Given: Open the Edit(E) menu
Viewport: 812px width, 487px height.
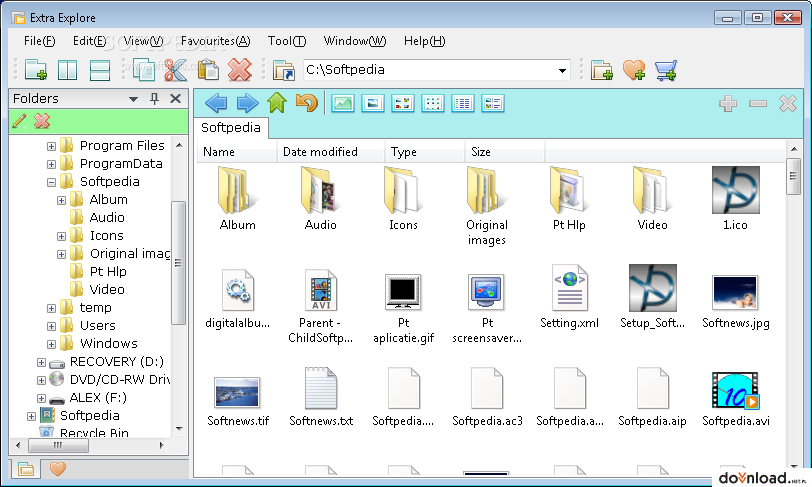Looking at the screenshot, I should point(90,41).
